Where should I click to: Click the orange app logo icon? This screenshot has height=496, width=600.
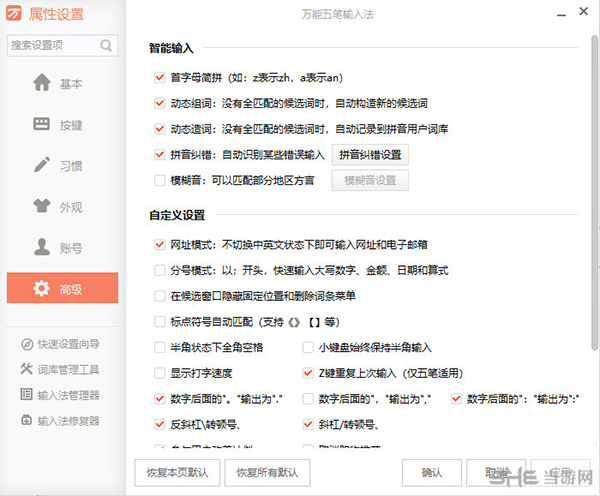tap(14, 14)
